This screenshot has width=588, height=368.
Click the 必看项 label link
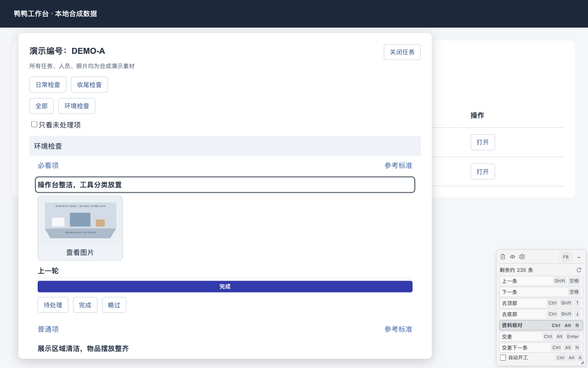click(48, 166)
